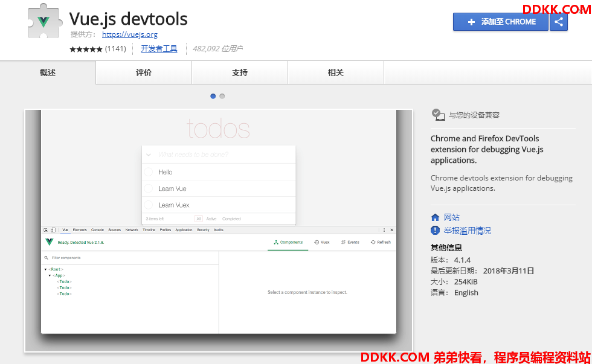Click the 482,092 位用户 user count

point(217,49)
